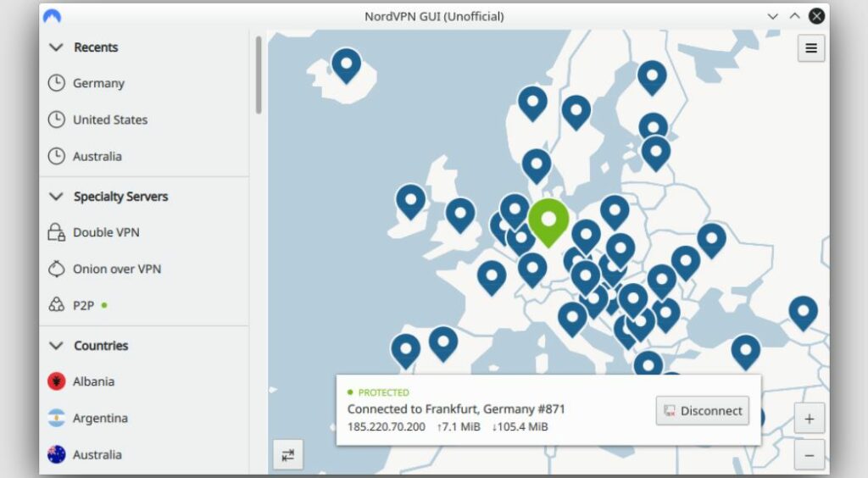The height and width of the screenshot is (478, 868).
Task: Click the Norway map pin
Action: tap(532, 104)
